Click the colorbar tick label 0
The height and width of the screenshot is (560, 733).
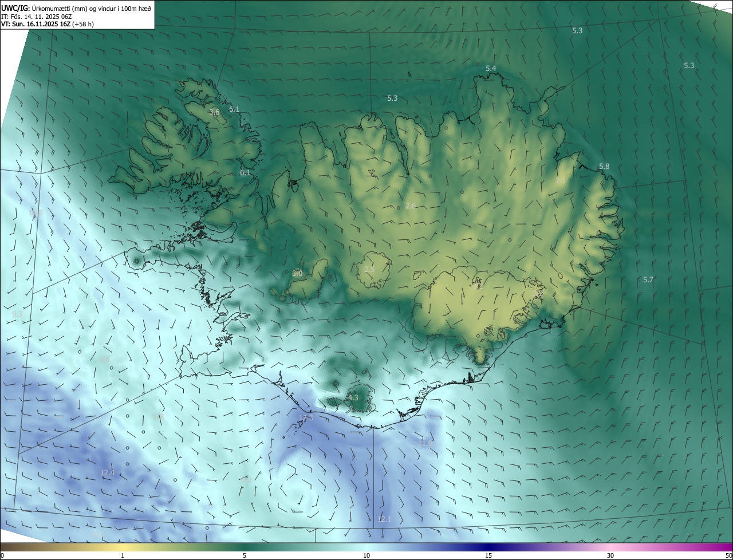[x=2, y=556]
